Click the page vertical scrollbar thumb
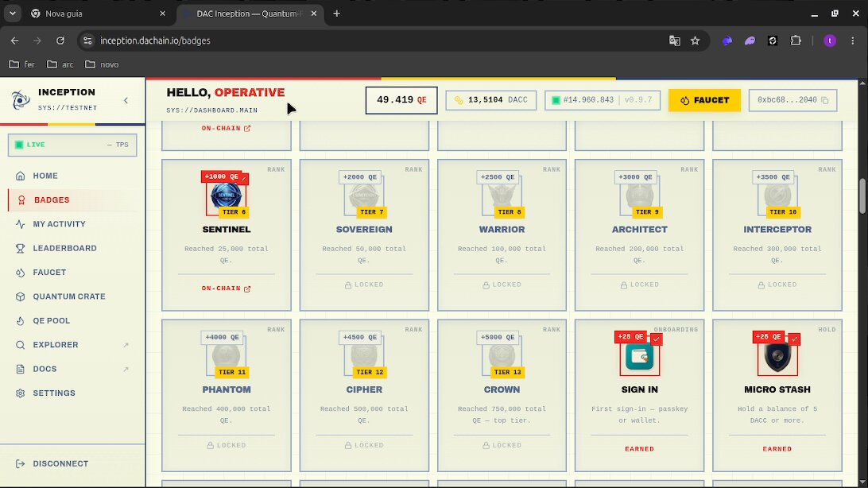The image size is (868, 488). [x=862, y=196]
